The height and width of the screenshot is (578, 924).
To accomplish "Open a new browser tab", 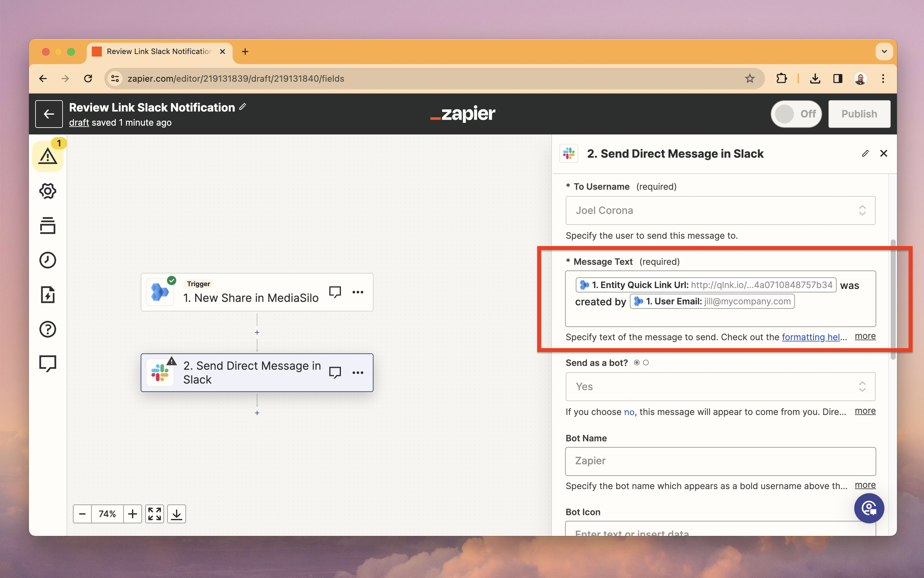I will (x=245, y=51).
